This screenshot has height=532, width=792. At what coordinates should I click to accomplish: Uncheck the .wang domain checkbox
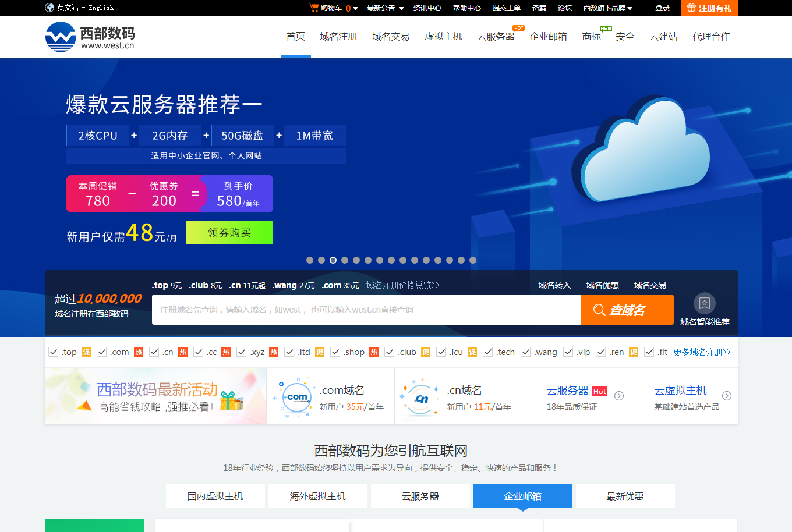pos(526,352)
